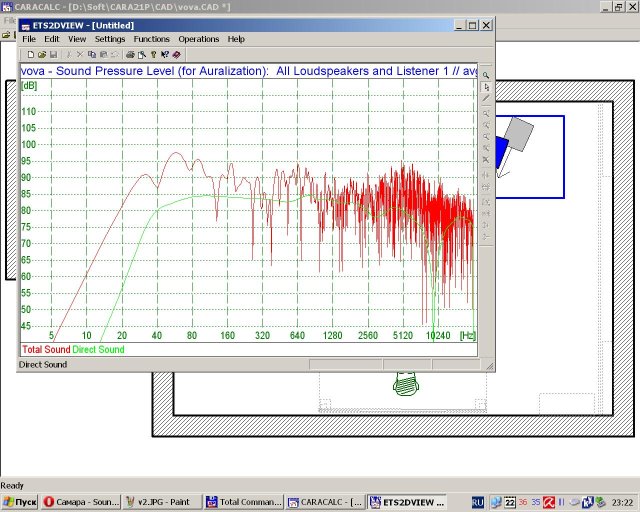This screenshot has height=512, width=640.
Task: Open the File menu of ETS2DVIEW
Action: (29, 39)
